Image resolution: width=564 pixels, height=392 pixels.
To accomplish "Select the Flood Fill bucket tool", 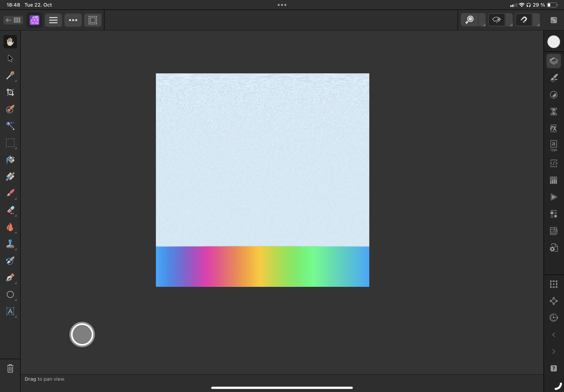I will (10, 160).
